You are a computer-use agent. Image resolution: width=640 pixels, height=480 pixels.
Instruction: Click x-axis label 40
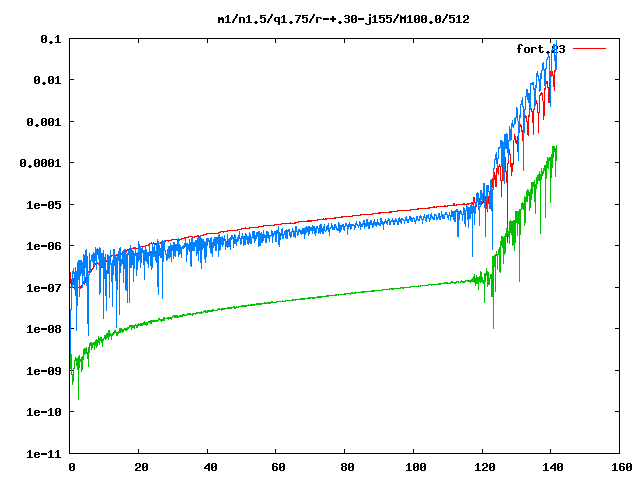coord(210,467)
